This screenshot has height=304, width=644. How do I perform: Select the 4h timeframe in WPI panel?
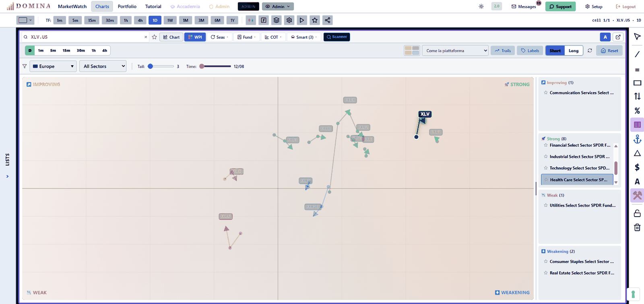pos(105,51)
